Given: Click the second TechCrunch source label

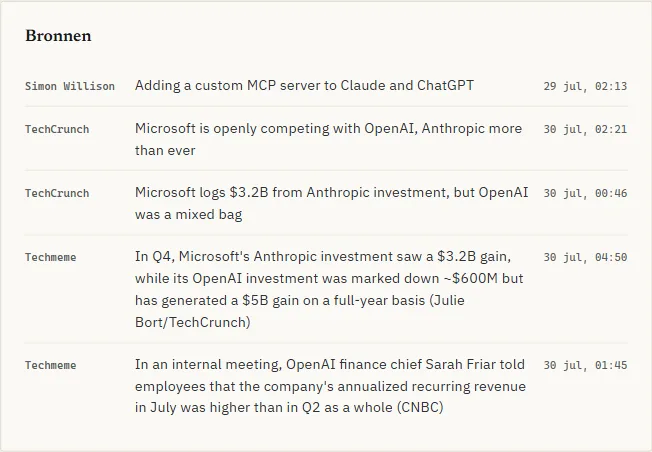Looking at the screenshot, I should [57, 193].
